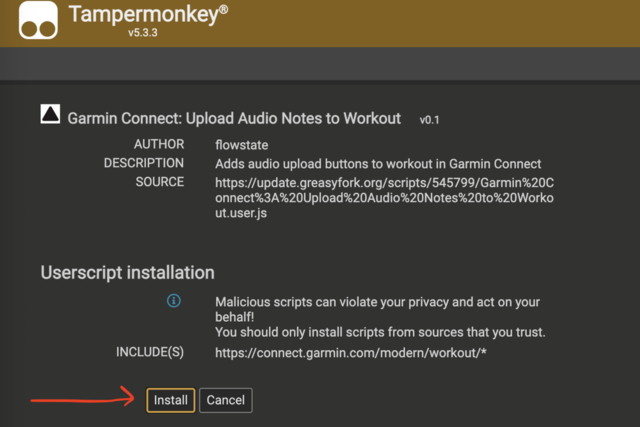Cancel the script installation

coord(226,400)
